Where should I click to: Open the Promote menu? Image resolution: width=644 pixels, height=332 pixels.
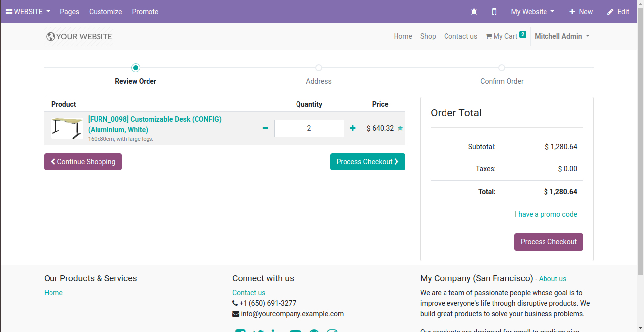[x=145, y=12]
